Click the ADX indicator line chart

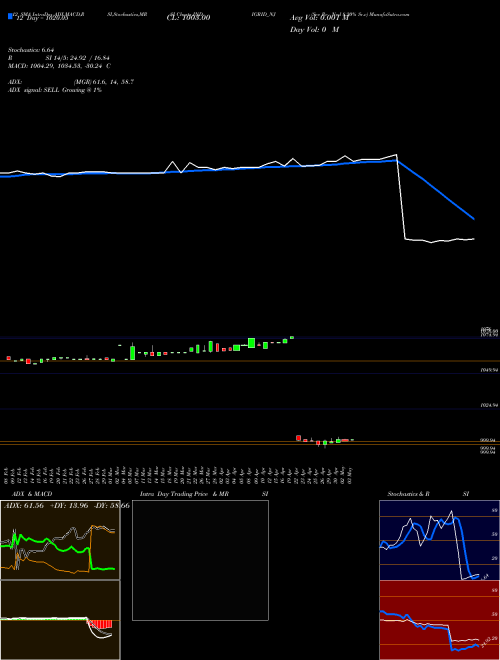tap(60, 540)
